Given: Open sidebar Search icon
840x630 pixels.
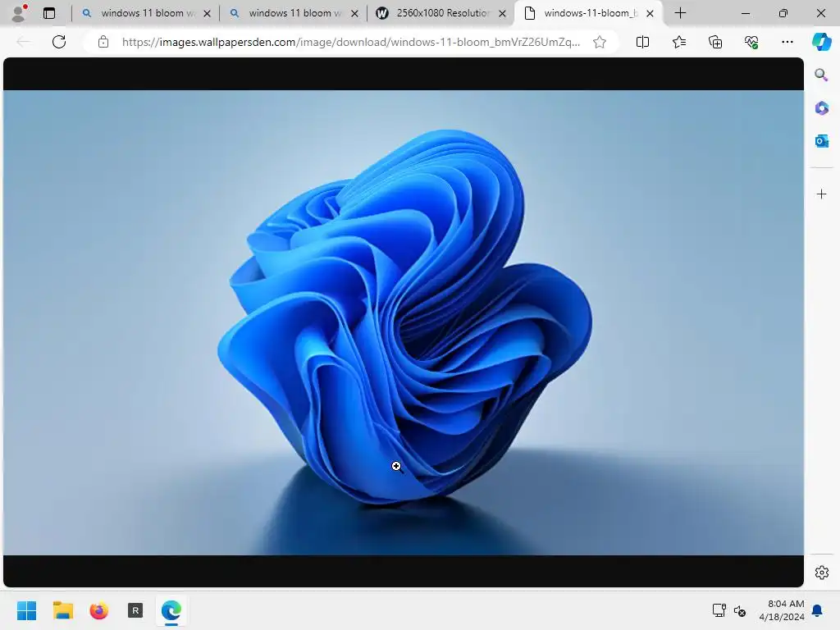Looking at the screenshot, I should point(821,75).
